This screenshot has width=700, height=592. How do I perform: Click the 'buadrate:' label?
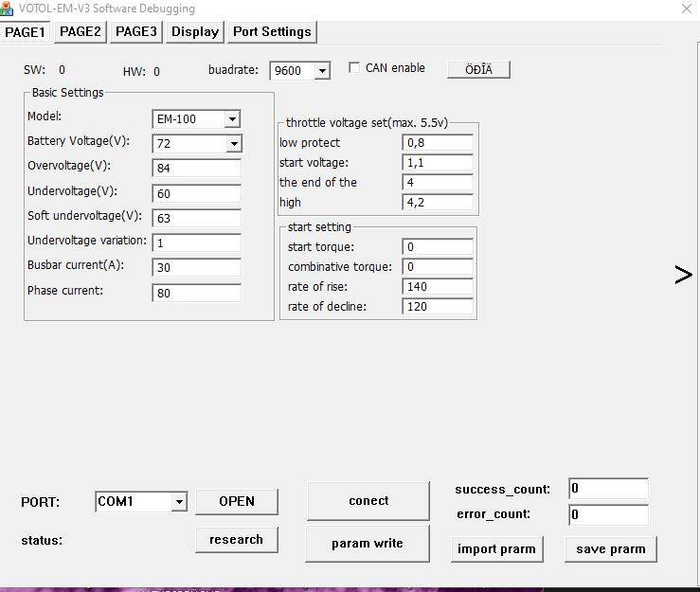233,70
